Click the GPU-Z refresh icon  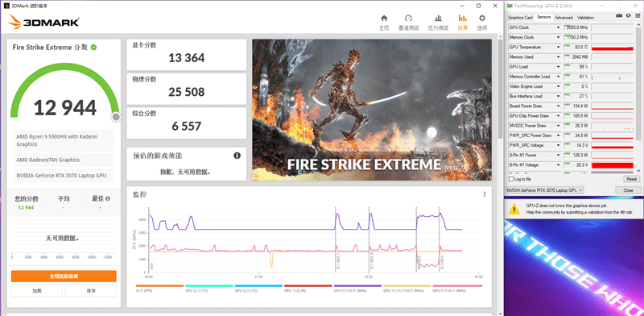[x=629, y=15]
